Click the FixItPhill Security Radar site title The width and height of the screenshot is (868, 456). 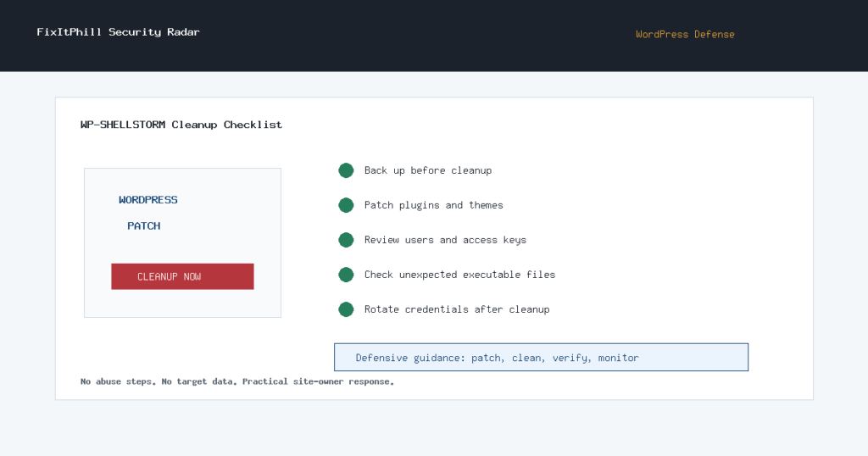[118, 32]
